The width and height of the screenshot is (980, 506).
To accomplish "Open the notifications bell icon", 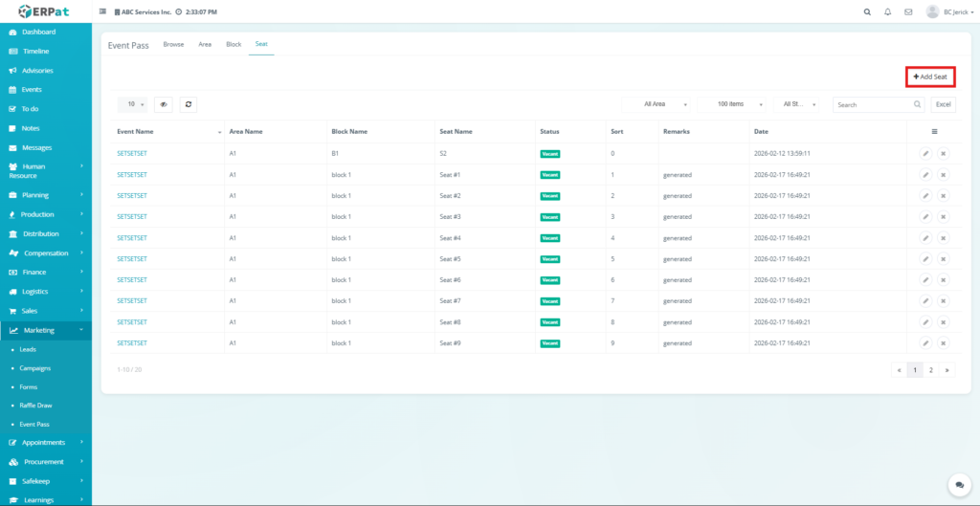I will [888, 11].
